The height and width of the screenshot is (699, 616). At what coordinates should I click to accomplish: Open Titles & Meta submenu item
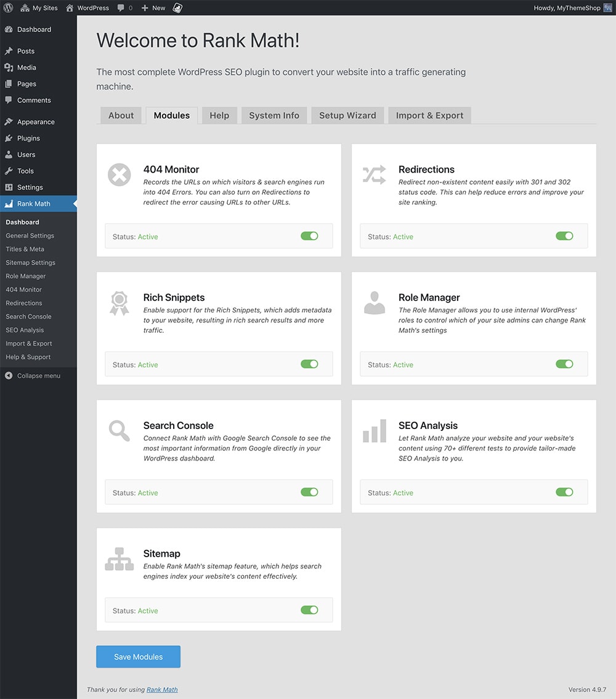click(x=25, y=249)
